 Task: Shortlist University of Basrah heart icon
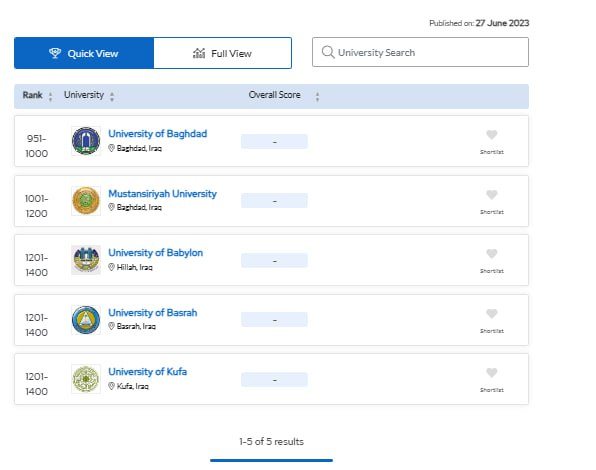pos(491,313)
